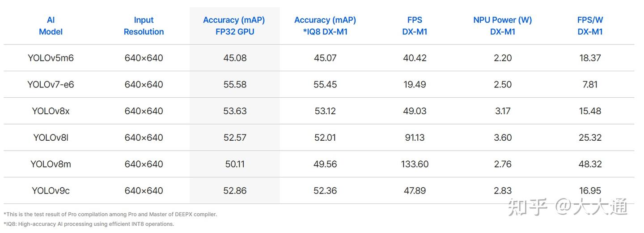Select the FPS/W DX-M1 column header
The image size is (644, 233).
click(x=590, y=26)
